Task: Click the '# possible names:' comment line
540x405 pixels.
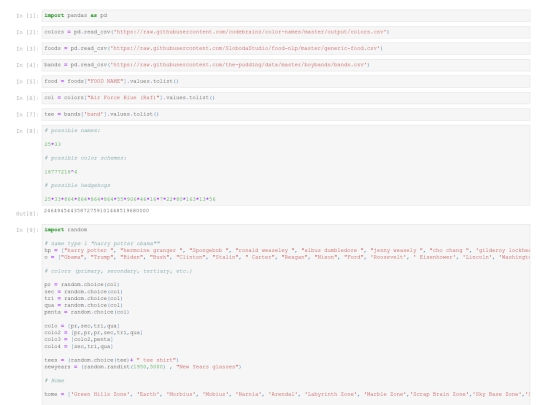Action: [x=72, y=131]
